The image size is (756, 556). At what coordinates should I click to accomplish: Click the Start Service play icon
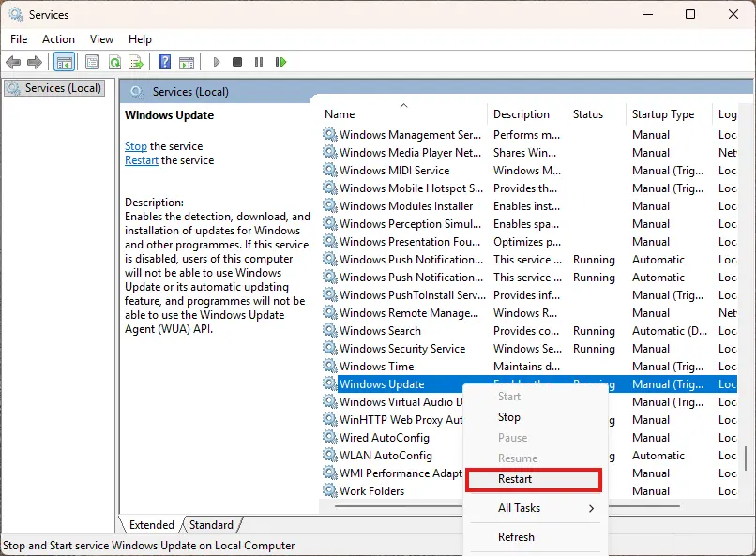pyautogui.click(x=217, y=62)
